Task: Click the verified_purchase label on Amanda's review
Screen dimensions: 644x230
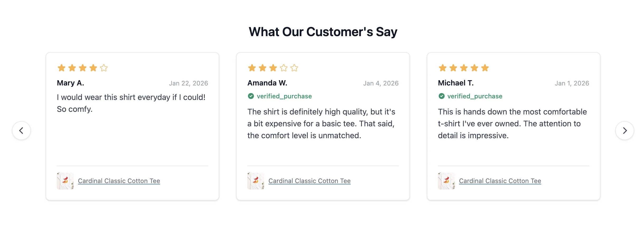Action: pyautogui.click(x=284, y=96)
